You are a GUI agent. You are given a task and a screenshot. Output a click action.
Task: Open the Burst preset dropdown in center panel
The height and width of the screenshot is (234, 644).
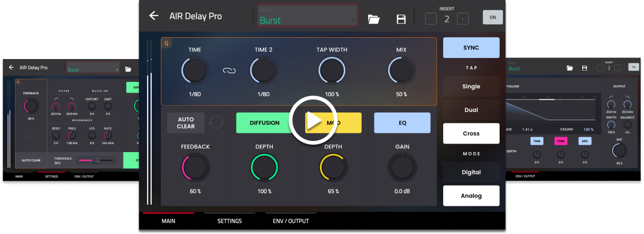click(x=308, y=16)
